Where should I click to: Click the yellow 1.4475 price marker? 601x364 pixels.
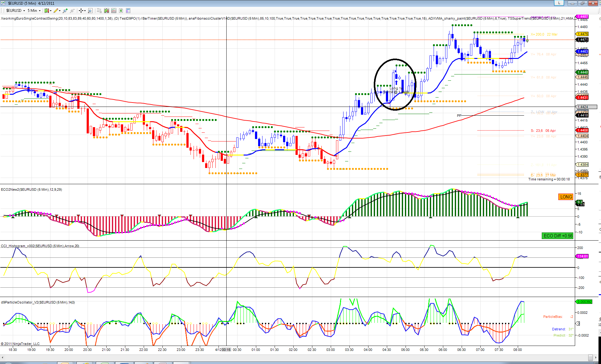tap(582, 34)
